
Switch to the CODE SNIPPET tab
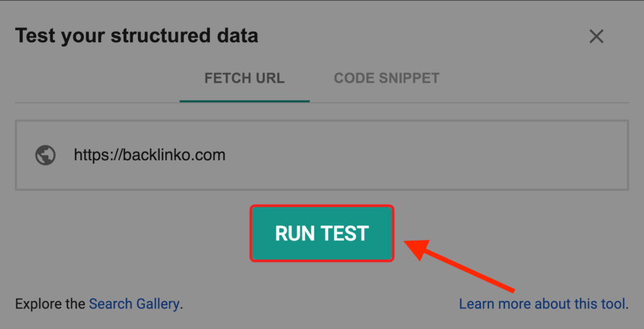point(386,79)
